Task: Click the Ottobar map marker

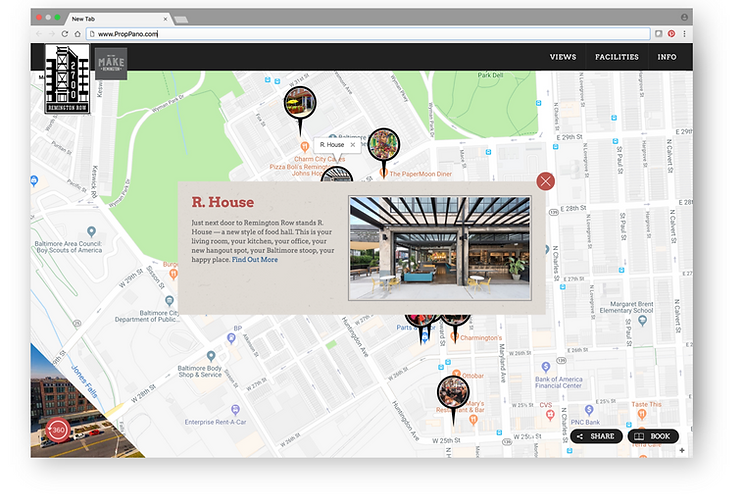Action: pyautogui.click(x=456, y=375)
